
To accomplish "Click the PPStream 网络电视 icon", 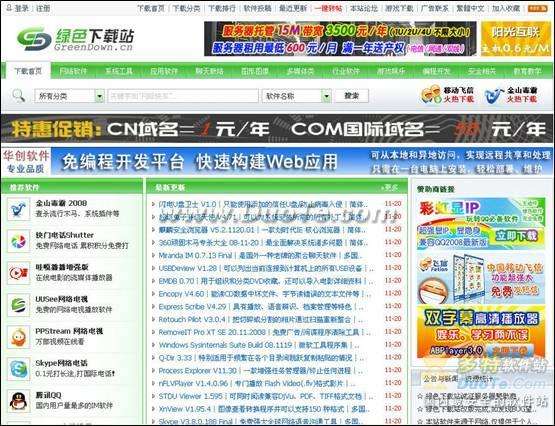I will pyautogui.click(x=18, y=337).
